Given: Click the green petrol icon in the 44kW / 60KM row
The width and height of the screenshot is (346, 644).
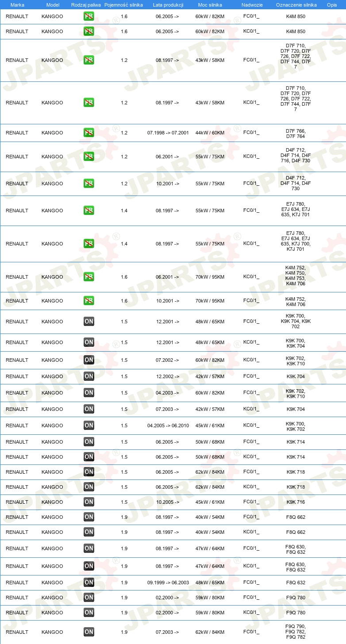Looking at the screenshot, I should 89,133.
